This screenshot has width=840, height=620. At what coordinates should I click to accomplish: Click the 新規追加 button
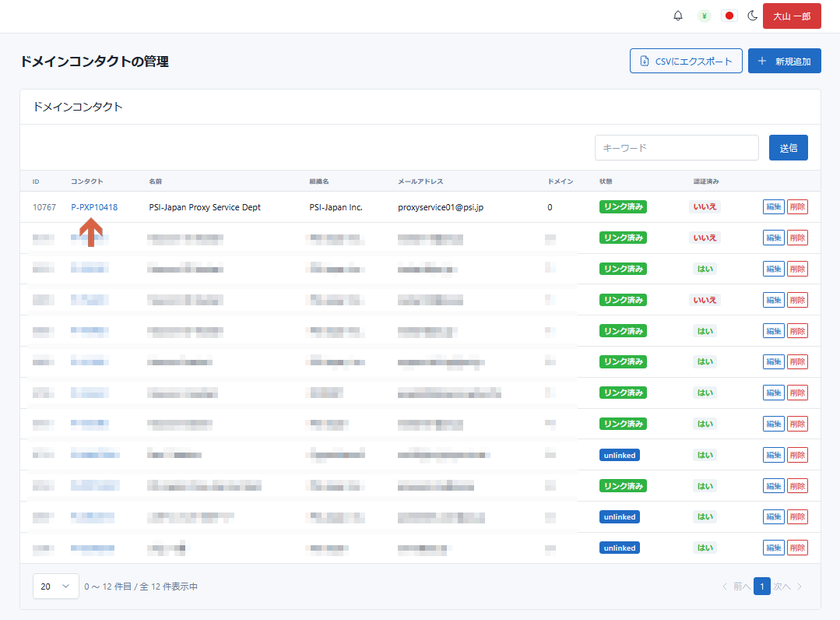[x=784, y=61]
